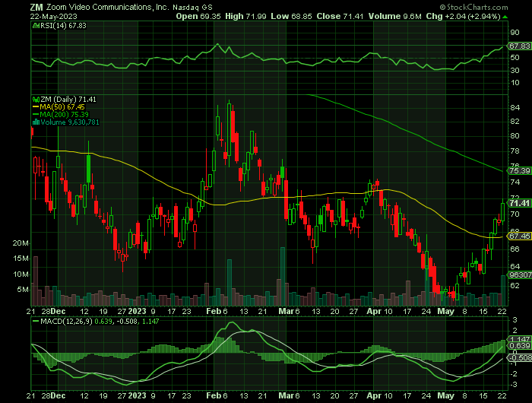Click the -3 level on MACD axis
This screenshot has height=403, width=532.
[x=515, y=385]
